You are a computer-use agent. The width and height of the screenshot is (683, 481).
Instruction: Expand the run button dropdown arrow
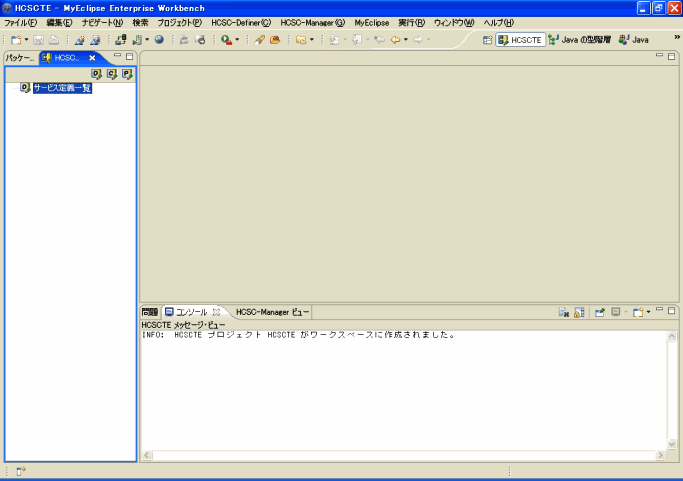(237, 40)
